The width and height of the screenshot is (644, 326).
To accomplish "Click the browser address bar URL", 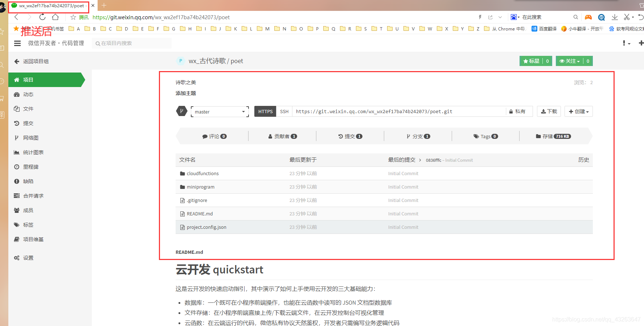I will (x=161, y=17).
